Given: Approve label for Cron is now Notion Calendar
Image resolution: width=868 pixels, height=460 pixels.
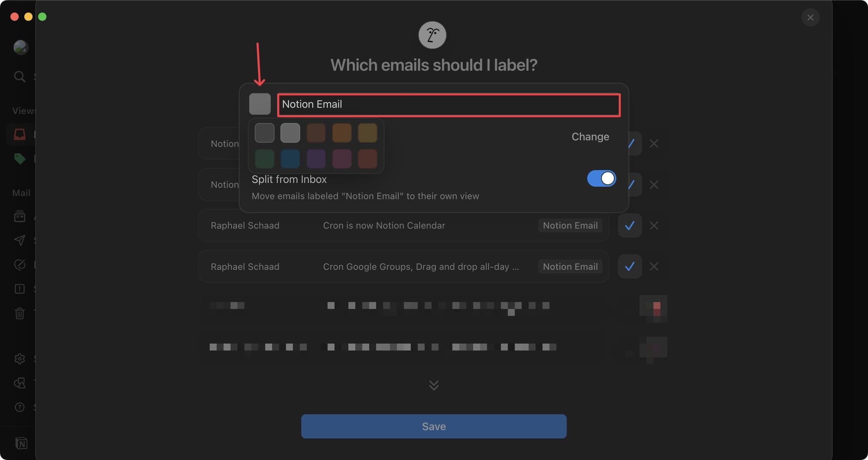Looking at the screenshot, I should click(630, 225).
